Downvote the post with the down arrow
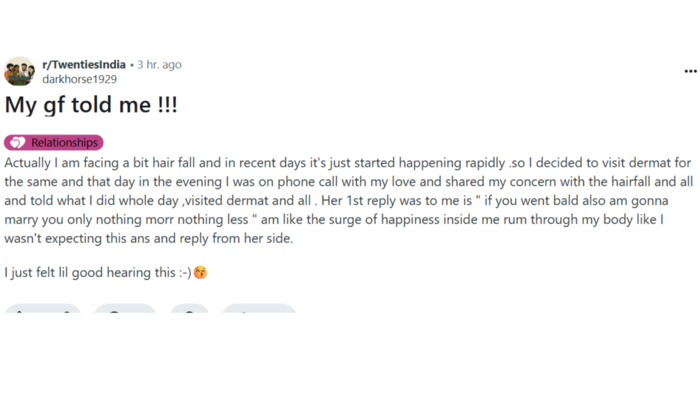This screenshot has width=700, height=394. [67, 311]
